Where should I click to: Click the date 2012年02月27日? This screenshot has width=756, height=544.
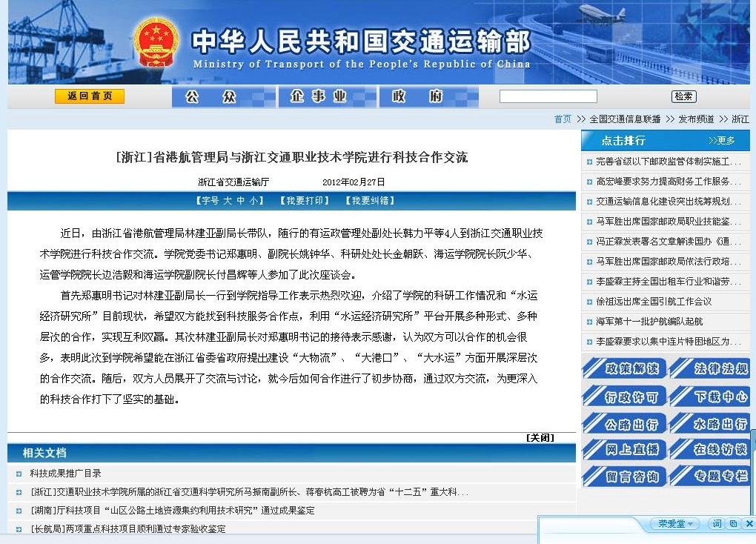tap(354, 182)
